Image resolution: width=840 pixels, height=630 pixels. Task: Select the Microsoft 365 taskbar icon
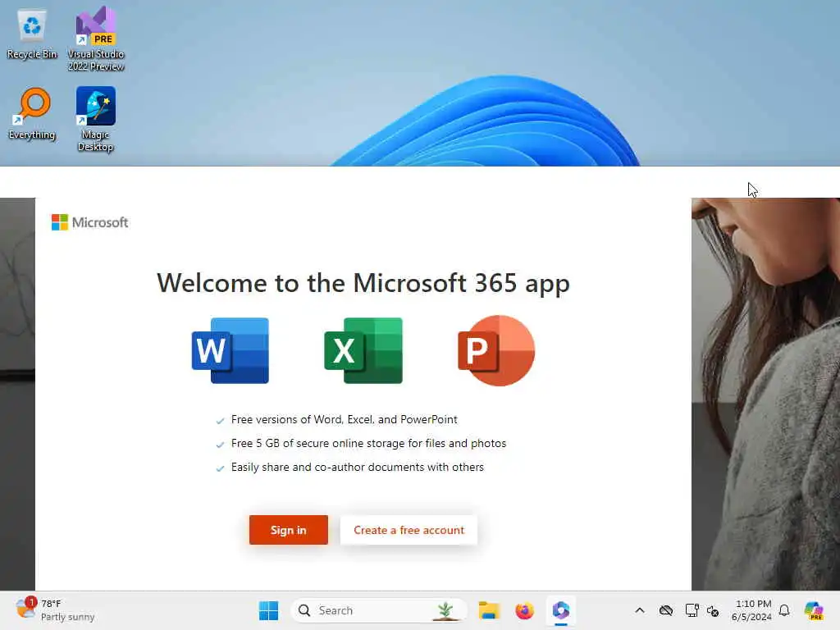[560, 610]
